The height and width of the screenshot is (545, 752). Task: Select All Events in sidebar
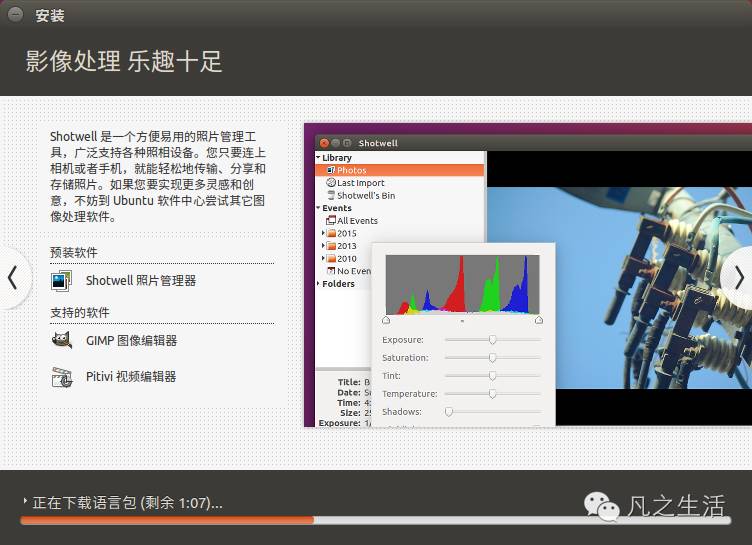(357, 221)
